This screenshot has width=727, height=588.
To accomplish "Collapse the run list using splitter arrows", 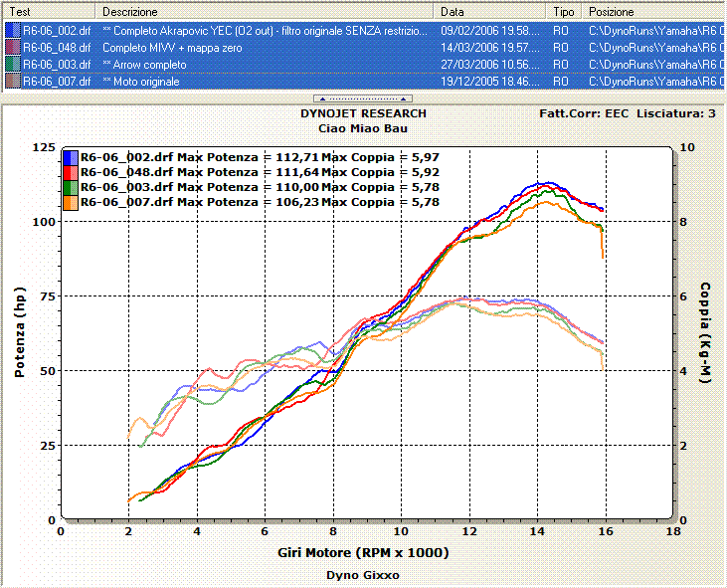I will click(363, 99).
